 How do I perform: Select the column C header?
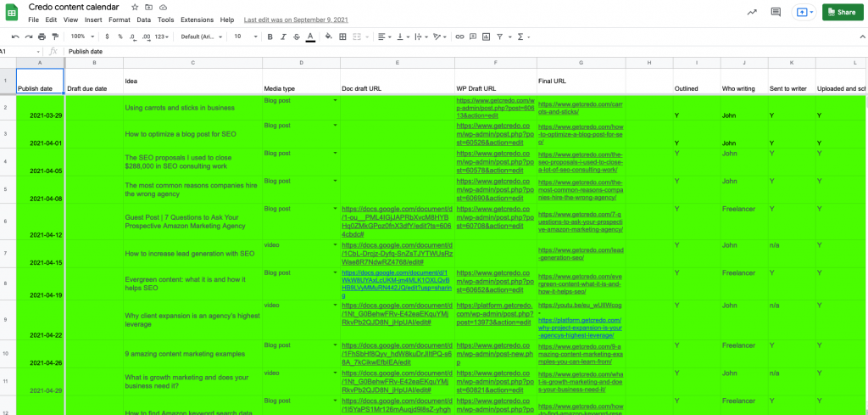192,63
